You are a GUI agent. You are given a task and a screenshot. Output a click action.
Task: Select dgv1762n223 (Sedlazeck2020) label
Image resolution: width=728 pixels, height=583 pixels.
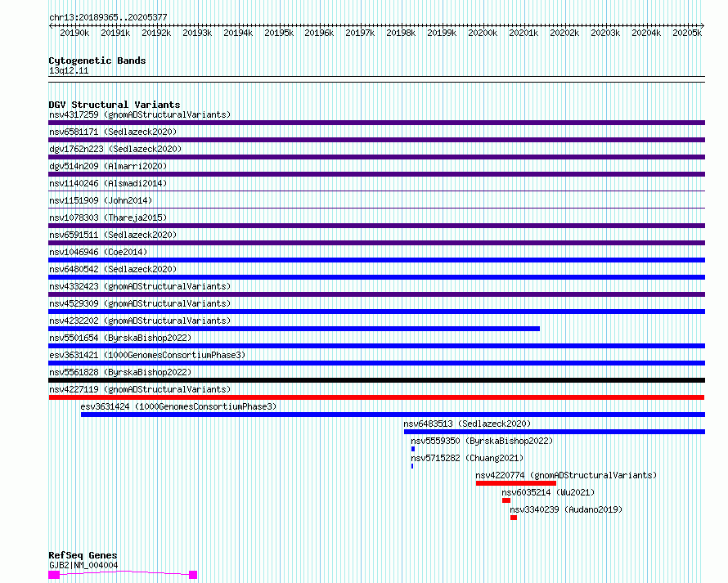coord(115,149)
